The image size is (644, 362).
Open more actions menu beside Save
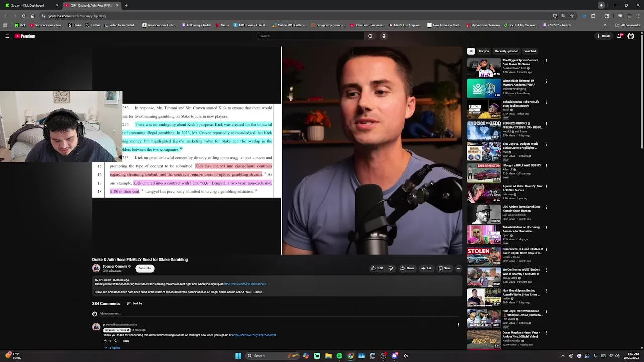(x=458, y=268)
